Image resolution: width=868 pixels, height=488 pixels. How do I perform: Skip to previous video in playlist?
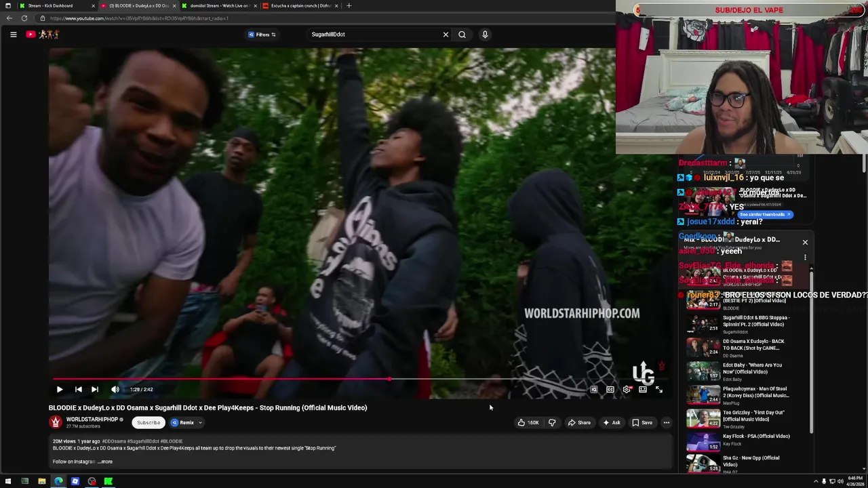[x=79, y=390]
